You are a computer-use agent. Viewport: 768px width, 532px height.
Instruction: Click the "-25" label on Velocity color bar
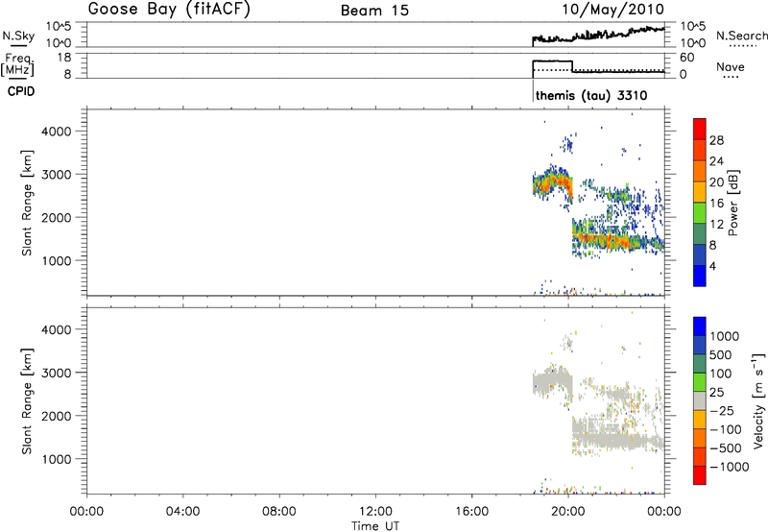pos(722,411)
